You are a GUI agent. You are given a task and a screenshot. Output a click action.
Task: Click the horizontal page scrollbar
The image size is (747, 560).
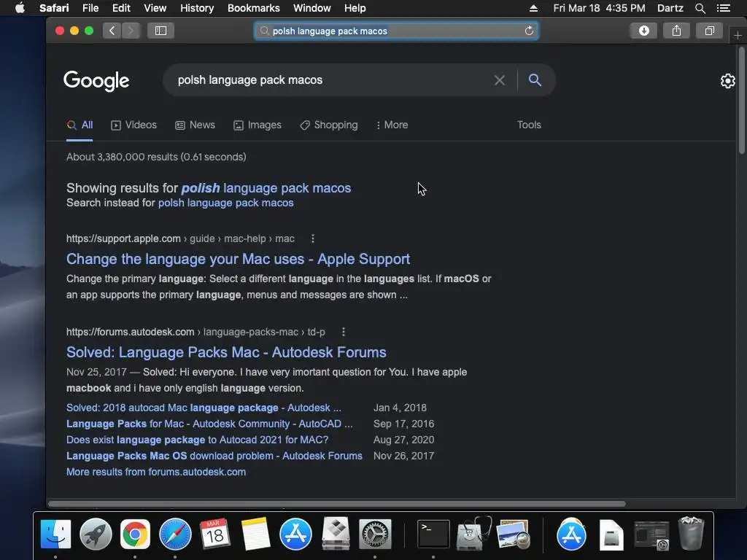point(337,503)
